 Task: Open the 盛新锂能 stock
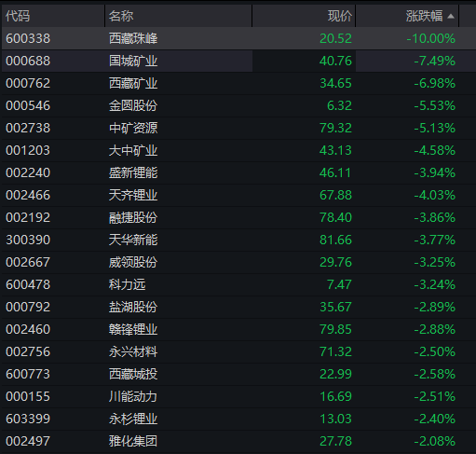pos(133,172)
